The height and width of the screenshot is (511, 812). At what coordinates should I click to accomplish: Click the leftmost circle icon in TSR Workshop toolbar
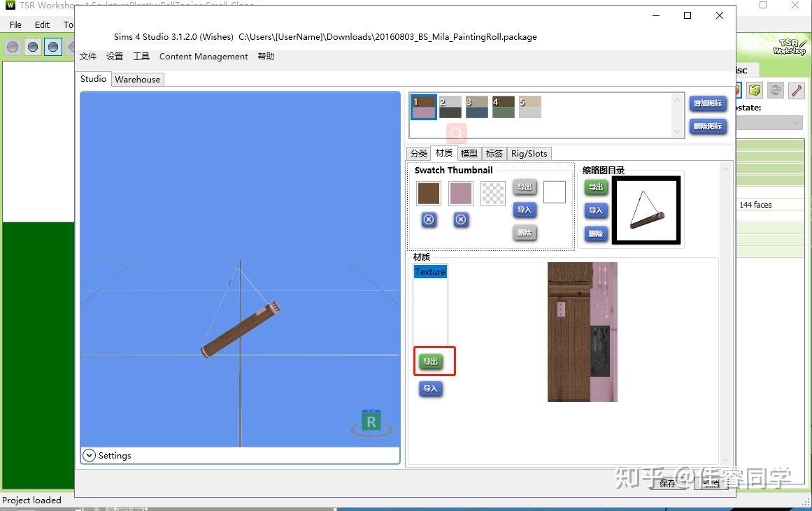point(11,46)
